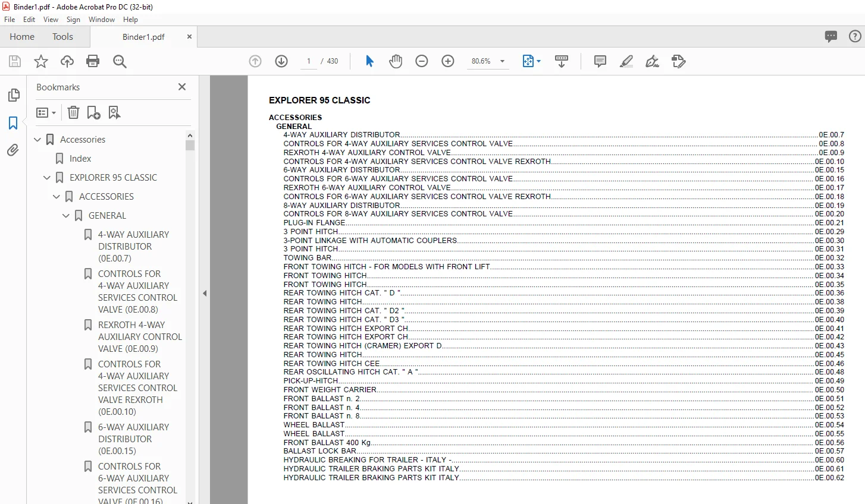Bookmark file with the star icon
Viewport: 865px width, 504px height.
[41, 61]
